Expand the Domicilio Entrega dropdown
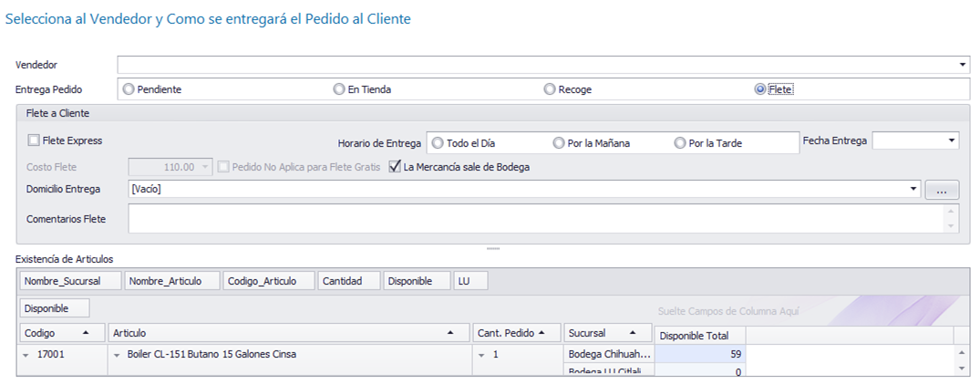This screenshot has width=980, height=385. tap(914, 190)
